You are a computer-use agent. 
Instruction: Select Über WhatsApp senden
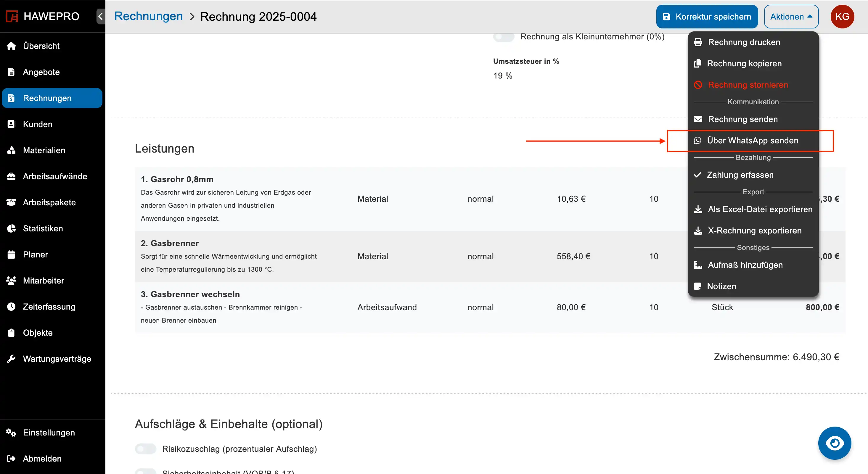pyautogui.click(x=753, y=141)
